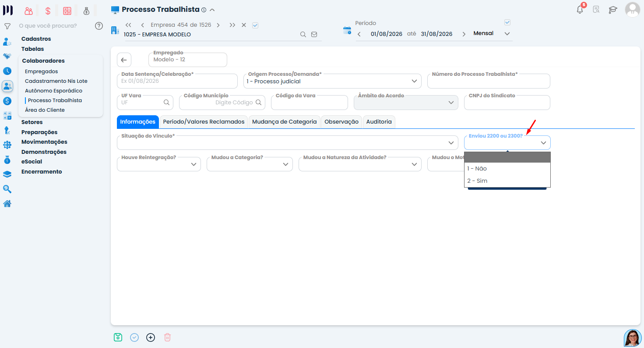
Task: Open the document search icon in header
Action: click(x=596, y=10)
